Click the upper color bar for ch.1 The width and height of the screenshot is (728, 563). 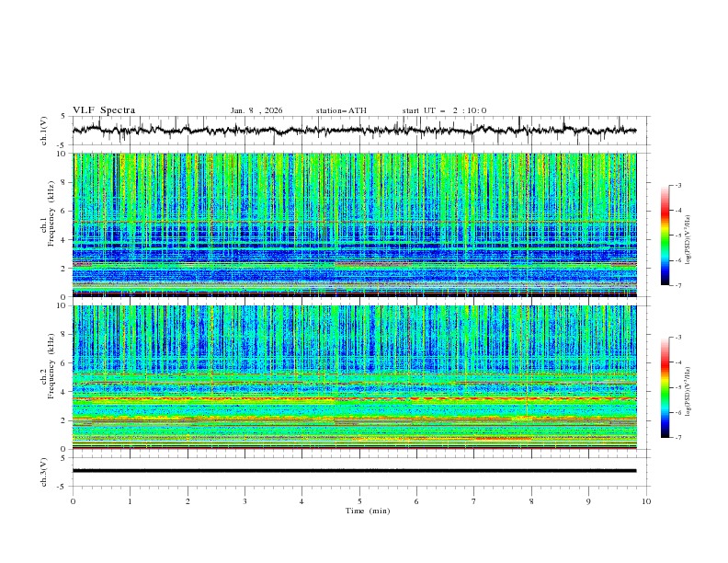click(665, 235)
